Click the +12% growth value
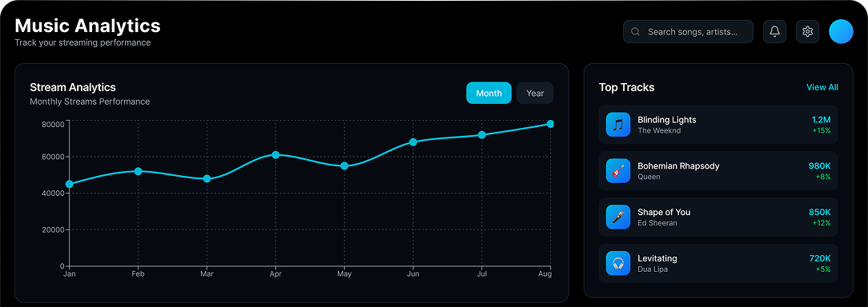The width and height of the screenshot is (868, 307). tap(822, 223)
